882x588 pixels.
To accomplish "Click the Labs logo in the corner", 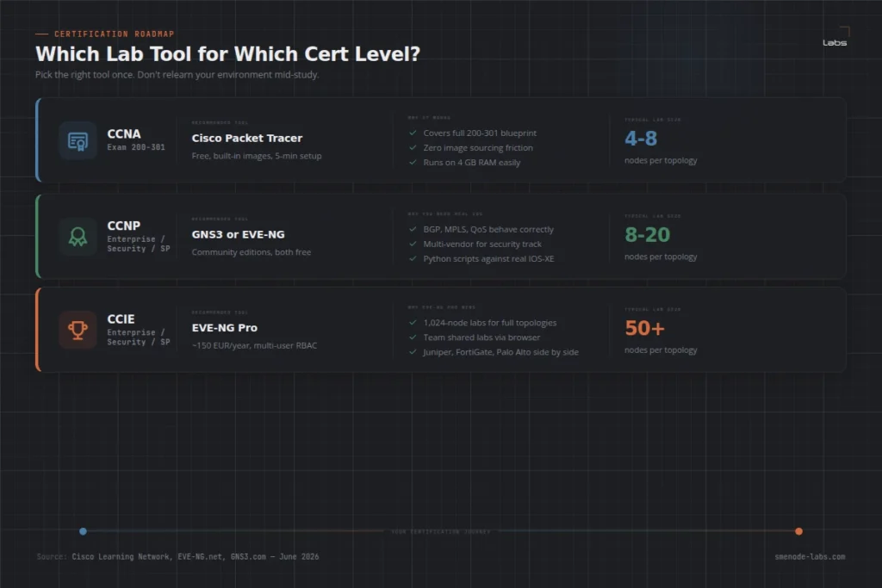I will (835, 38).
